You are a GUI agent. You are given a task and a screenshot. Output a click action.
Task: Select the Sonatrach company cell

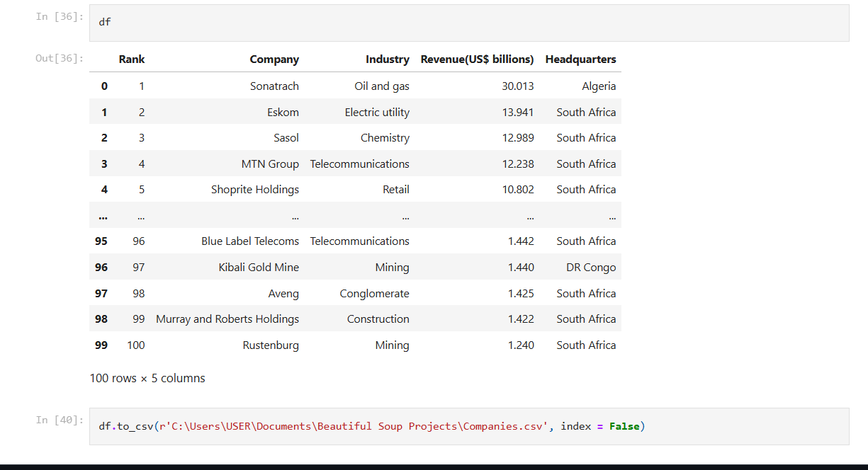[274, 86]
